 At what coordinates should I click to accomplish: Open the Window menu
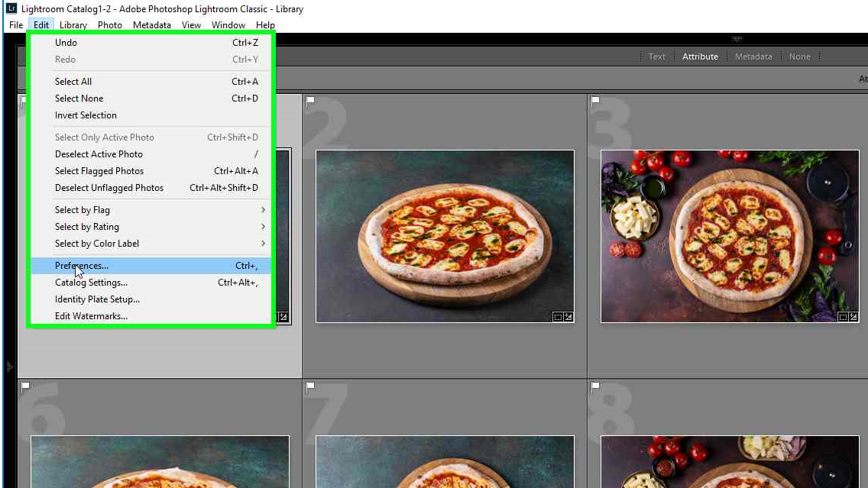228,25
